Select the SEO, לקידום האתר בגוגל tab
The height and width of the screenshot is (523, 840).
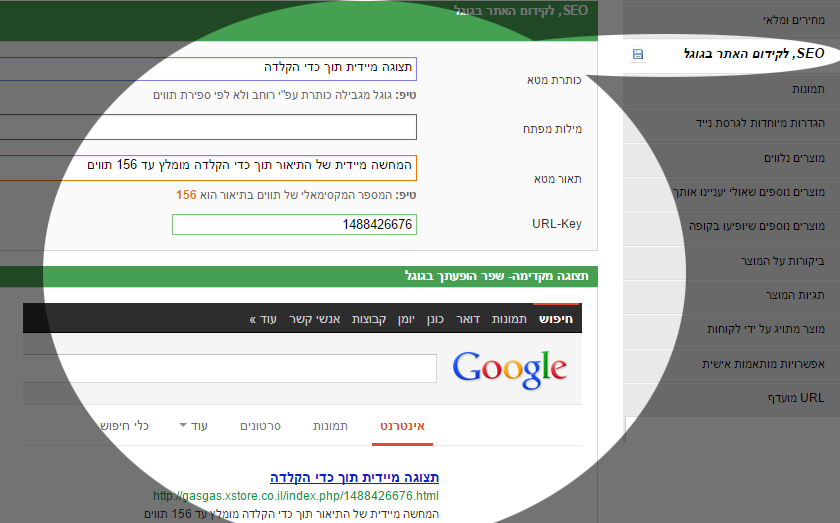click(754, 54)
